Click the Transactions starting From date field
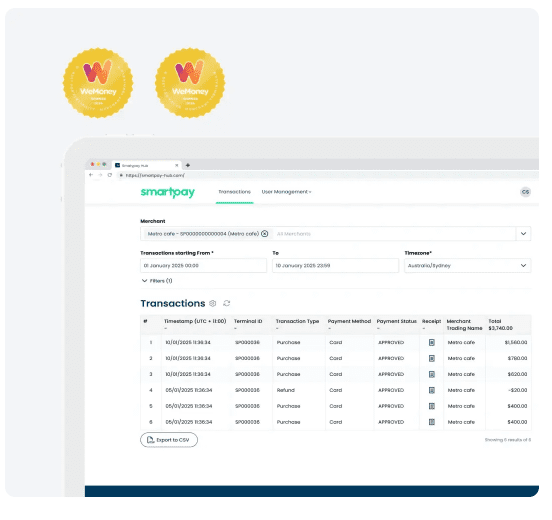This screenshot has height=520, width=552. (203, 265)
